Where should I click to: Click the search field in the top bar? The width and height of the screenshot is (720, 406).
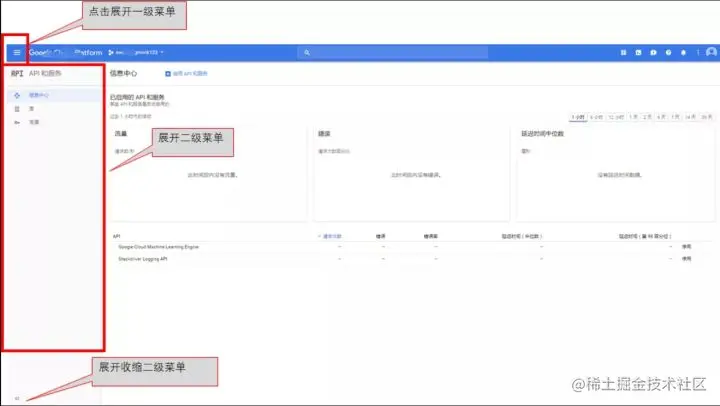pos(393,53)
